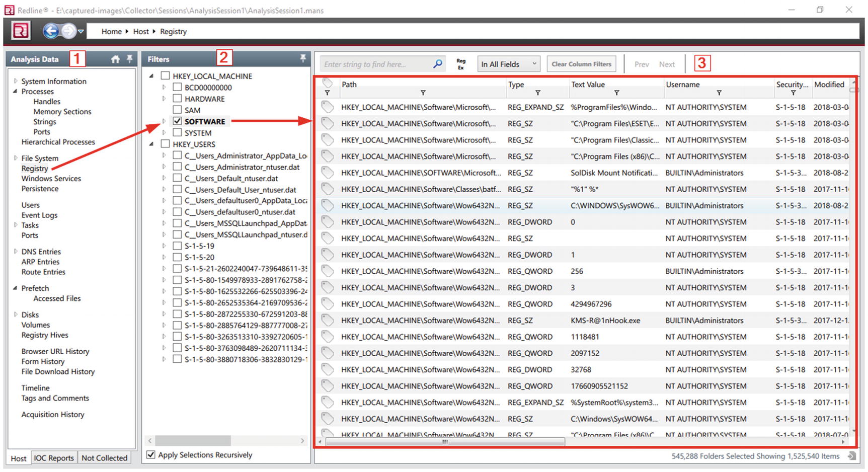Check the SYSTEM checkbox

tap(177, 133)
